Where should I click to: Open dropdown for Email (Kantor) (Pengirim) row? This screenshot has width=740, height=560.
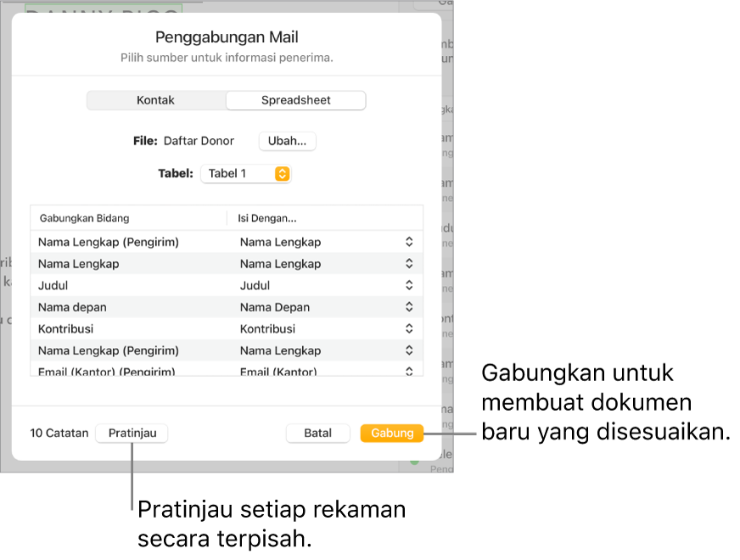pos(409,372)
